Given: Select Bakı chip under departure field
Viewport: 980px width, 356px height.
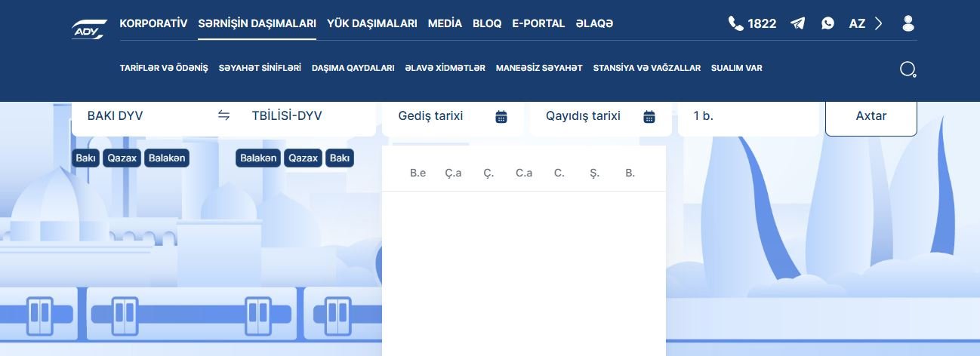Looking at the screenshot, I should click(x=86, y=158).
